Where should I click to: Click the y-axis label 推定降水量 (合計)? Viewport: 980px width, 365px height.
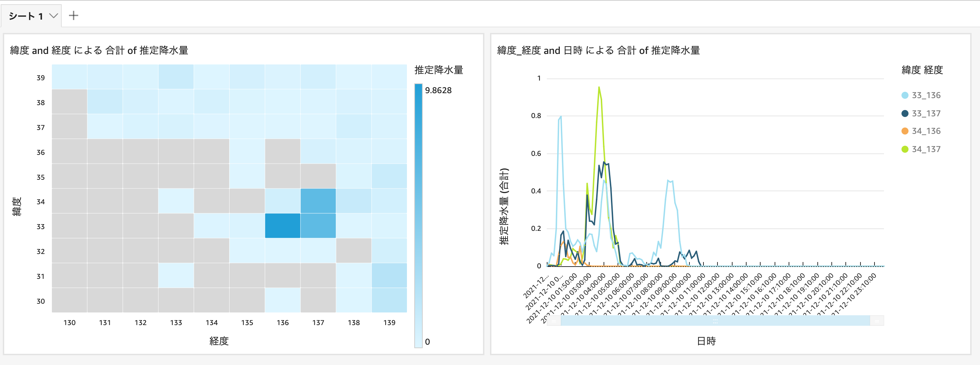pos(504,206)
